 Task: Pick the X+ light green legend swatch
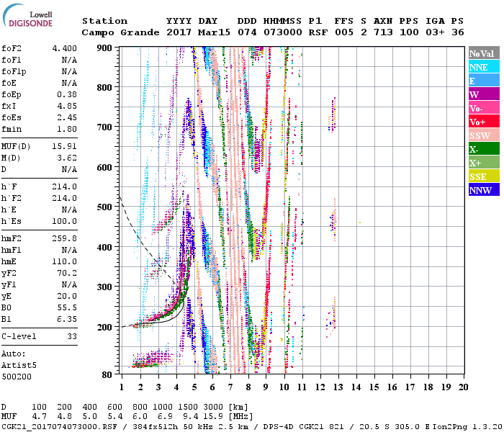483,163
